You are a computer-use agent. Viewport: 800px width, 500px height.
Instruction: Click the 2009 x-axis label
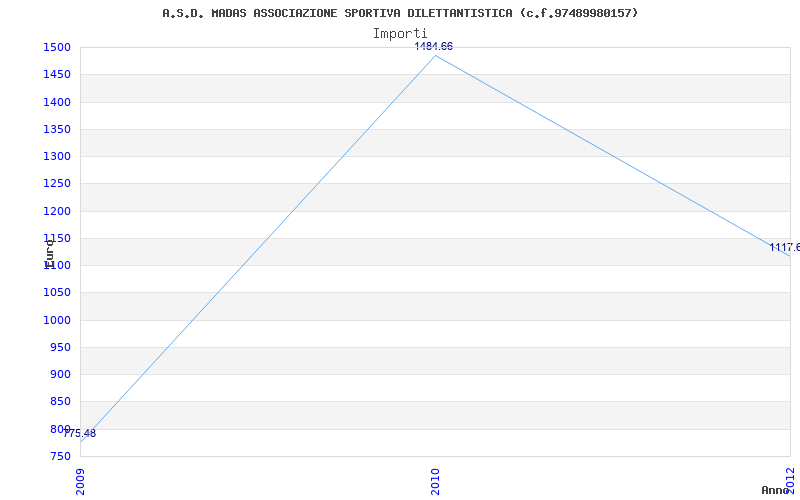(80, 481)
